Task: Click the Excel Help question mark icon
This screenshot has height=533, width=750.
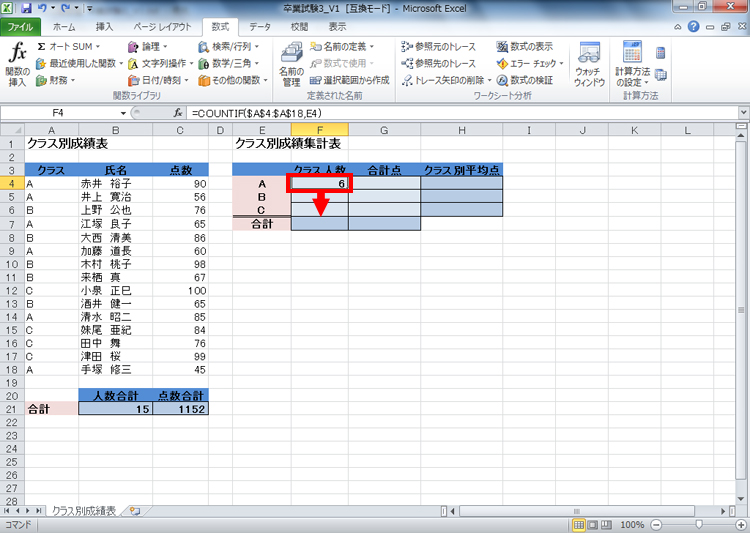Action: click(693, 27)
